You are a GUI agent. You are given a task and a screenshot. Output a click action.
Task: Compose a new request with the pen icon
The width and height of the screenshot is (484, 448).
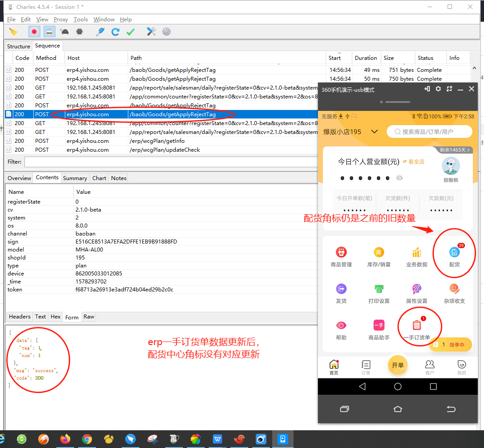tap(100, 31)
